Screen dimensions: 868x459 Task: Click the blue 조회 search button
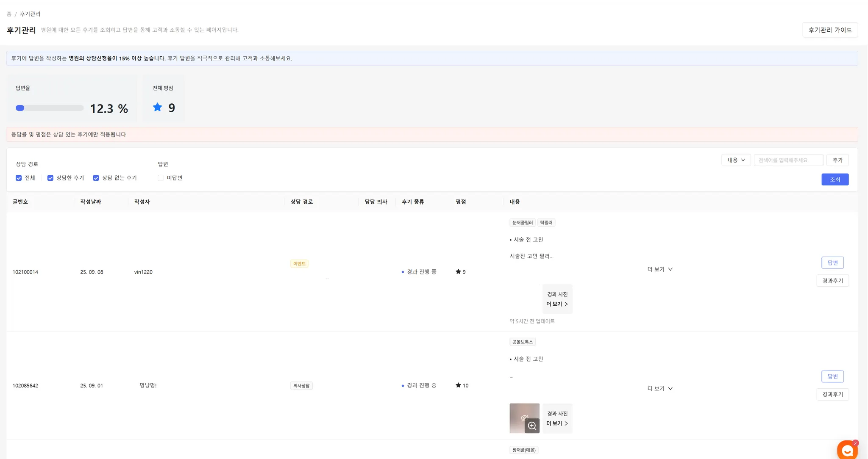(x=835, y=180)
